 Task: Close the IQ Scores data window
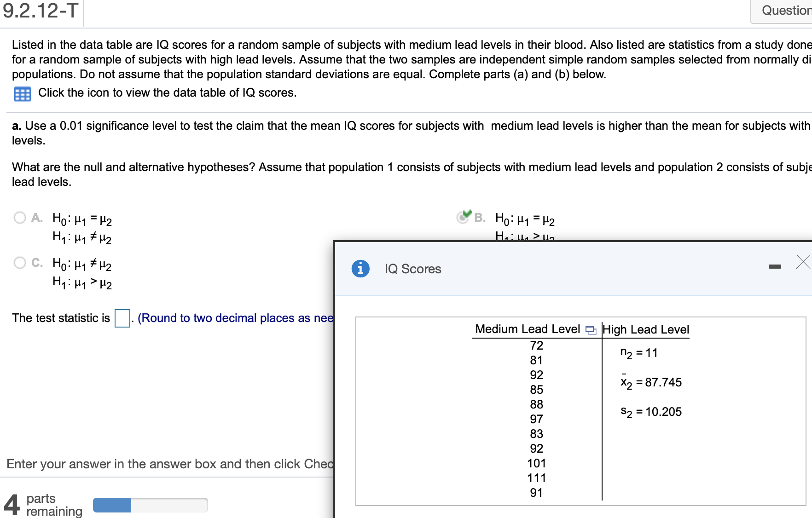(x=803, y=261)
